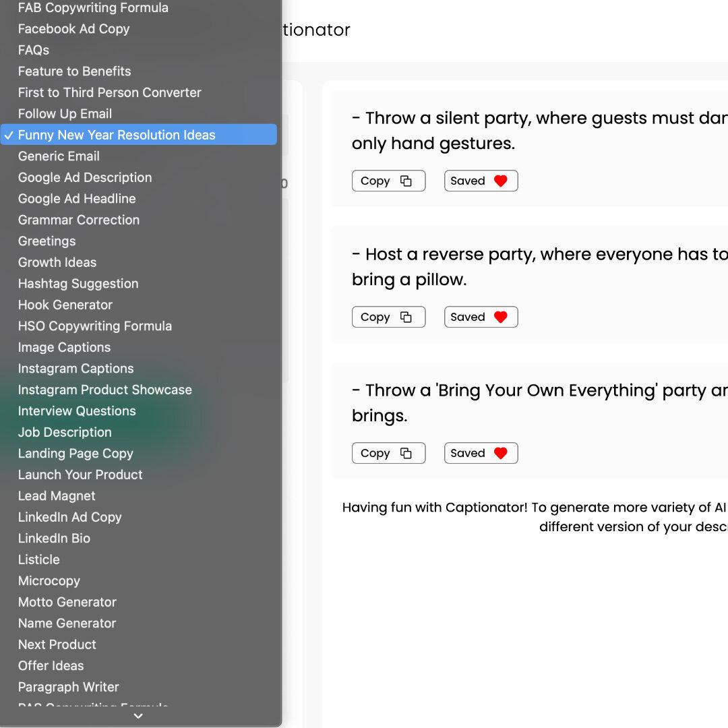Image resolution: width=728 pixels, height=728 pixels.
Task: Click copy icon in Bring Your Own Everything card
Action: (x=406, y=453)
